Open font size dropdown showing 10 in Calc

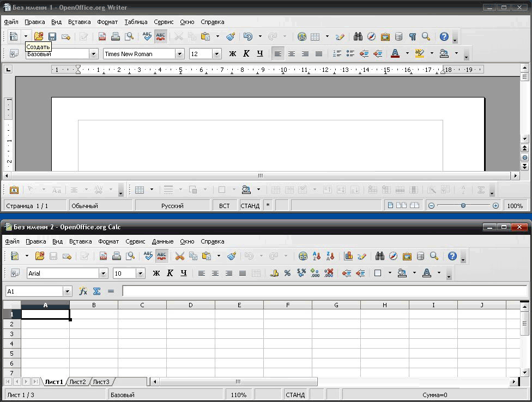point(141,273)
